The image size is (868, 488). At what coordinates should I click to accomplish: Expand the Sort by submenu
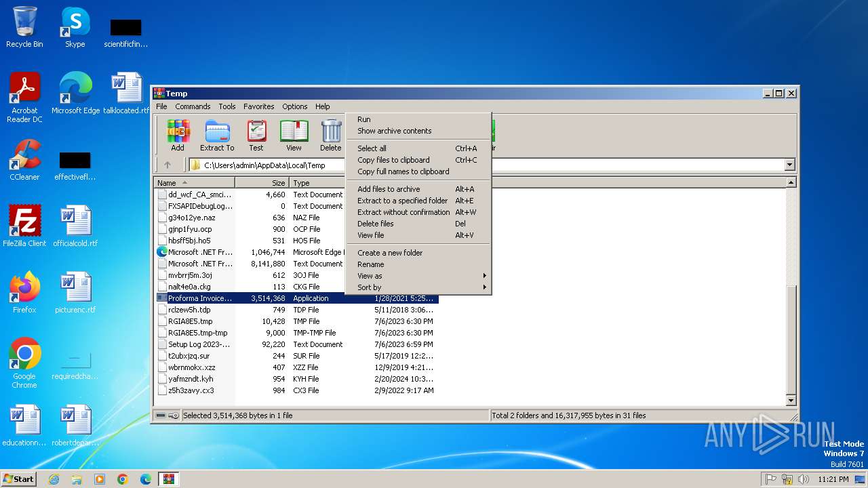click(418, 287)
